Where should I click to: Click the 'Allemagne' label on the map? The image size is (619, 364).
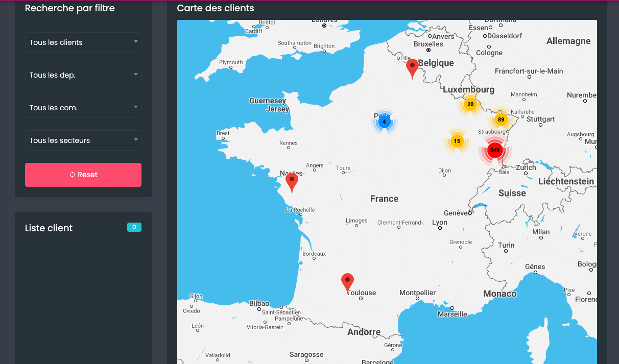click(x=568, y=41)
